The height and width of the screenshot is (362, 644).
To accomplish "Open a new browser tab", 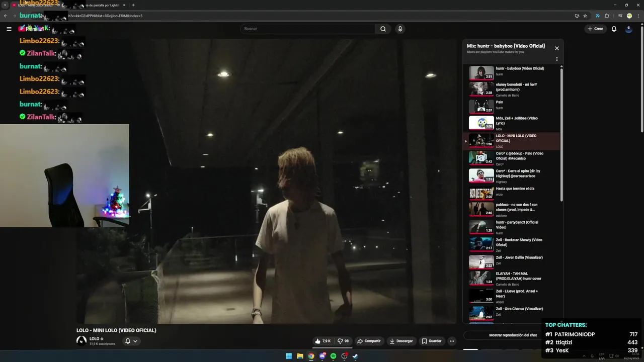I will tap(133, 5).
